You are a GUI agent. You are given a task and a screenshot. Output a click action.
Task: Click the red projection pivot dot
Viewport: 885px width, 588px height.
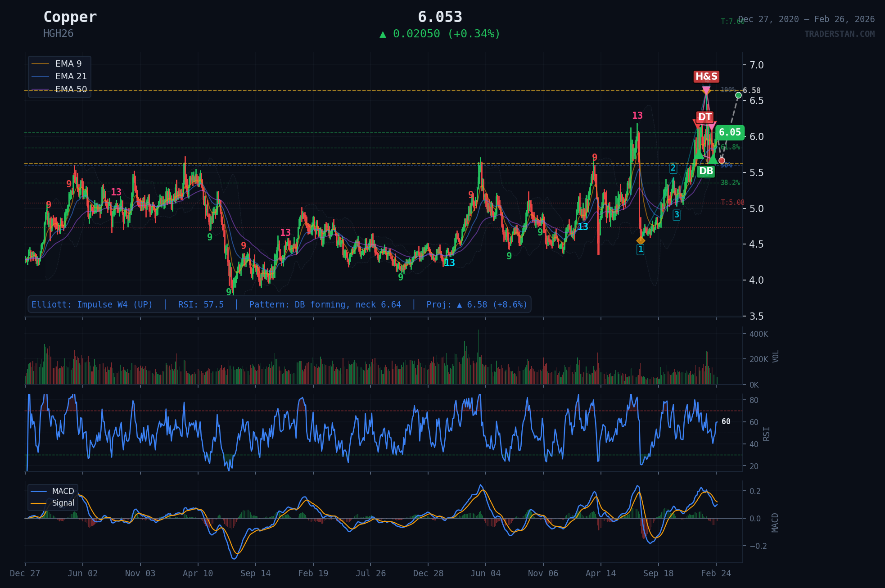(x=722, y=160)
